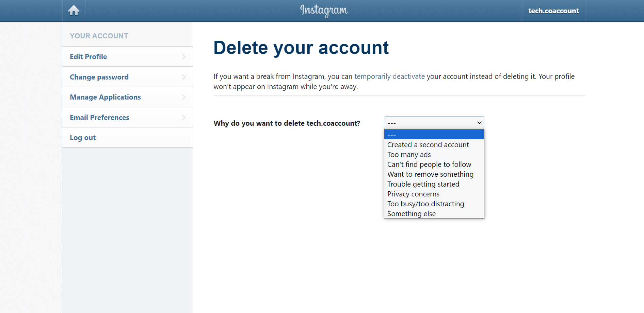Click chevron next to Manage Applications
The height and width of the screenshot is (313, 644).
(x=184, y=97)
